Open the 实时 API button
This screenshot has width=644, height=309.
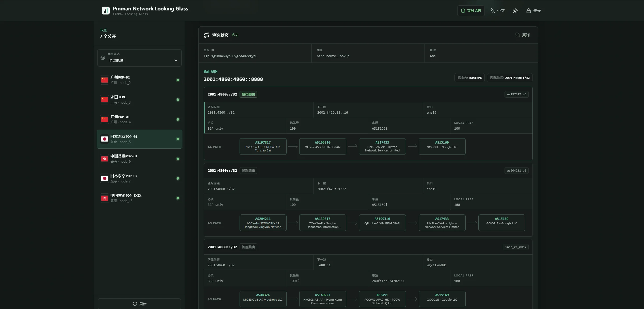[471, 11]
